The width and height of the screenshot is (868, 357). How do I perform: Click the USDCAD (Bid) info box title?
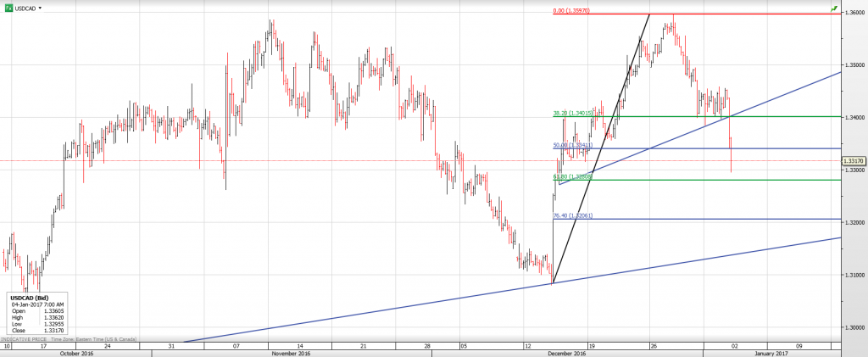(28, 298)
